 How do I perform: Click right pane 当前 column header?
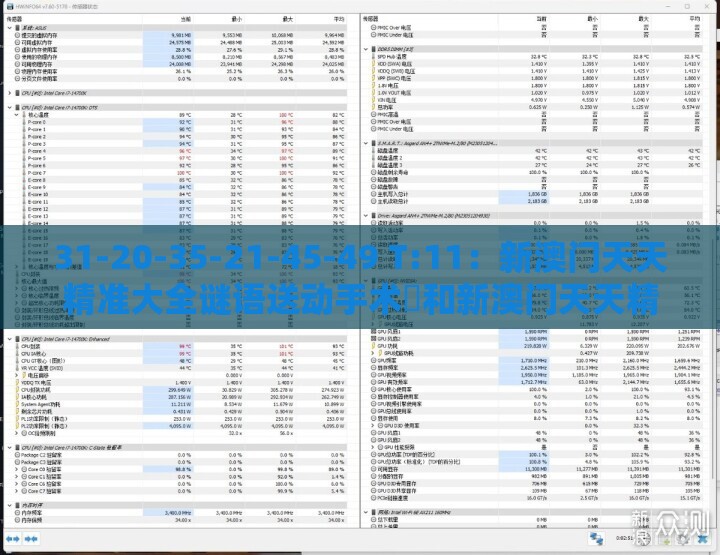pos(541,19)
